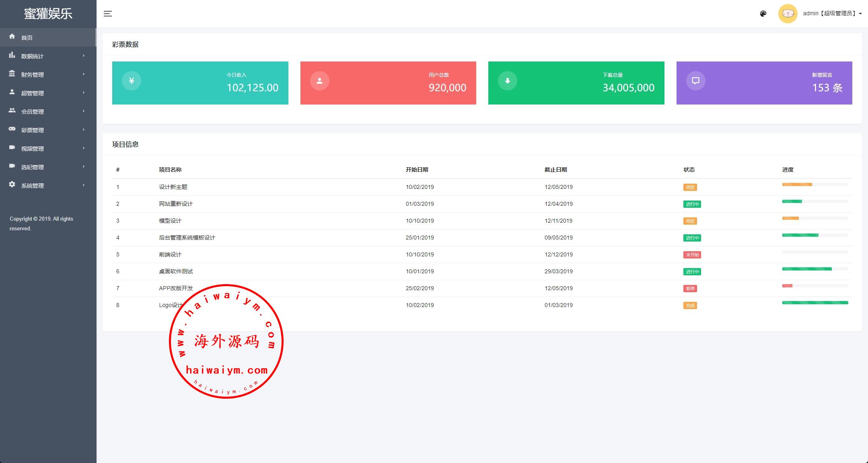Click the gear icon for 系统管理
Image resolution: width=868 pixels, height=463 pixels.
[12, 184]
